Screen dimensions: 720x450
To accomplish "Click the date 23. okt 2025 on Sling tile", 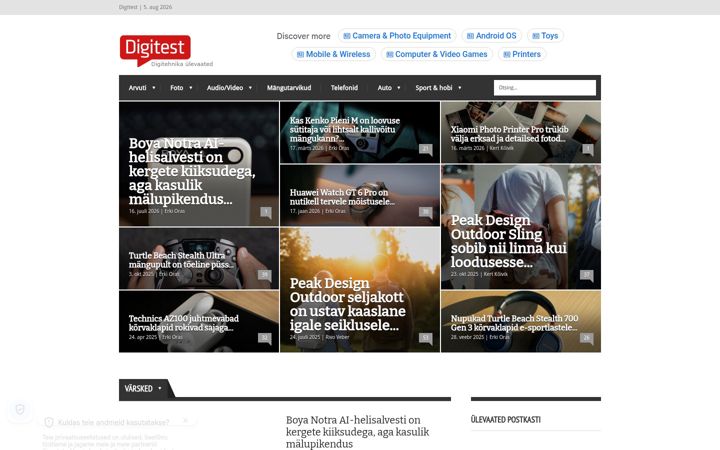I will coord(464,274).
